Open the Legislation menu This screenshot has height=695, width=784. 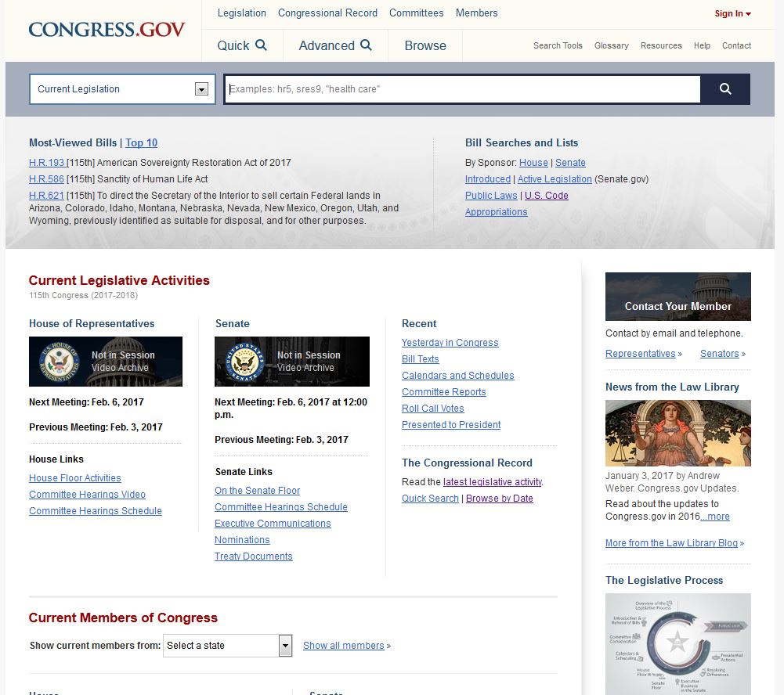241,13
